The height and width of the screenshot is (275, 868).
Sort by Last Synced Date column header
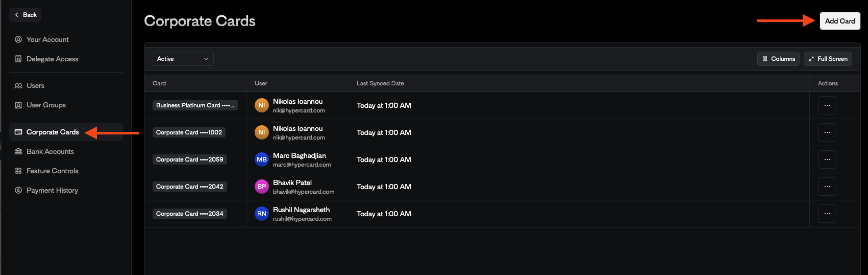(x=380, y=83)
